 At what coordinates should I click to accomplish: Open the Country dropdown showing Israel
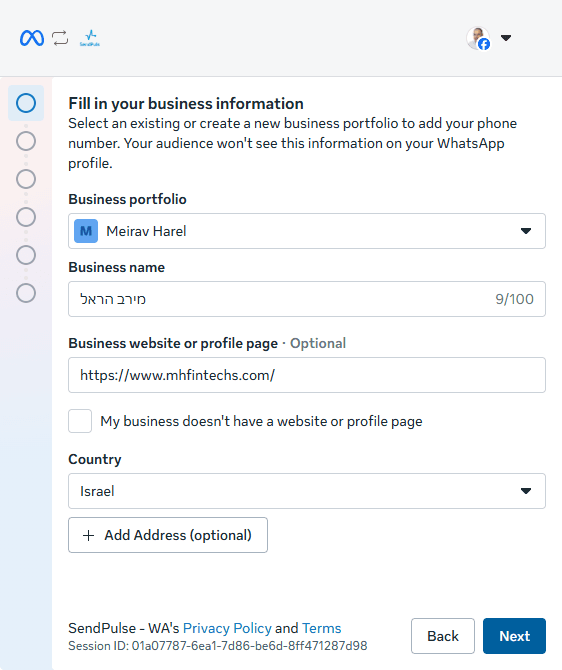coord(307,491)
